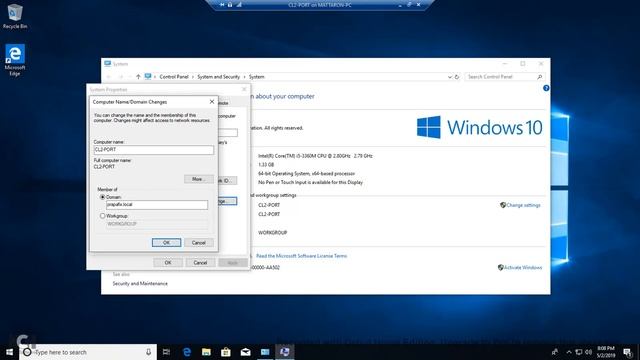640x360 pixels.
Task: Click the Domain name text field
Action: coord(157,204)
